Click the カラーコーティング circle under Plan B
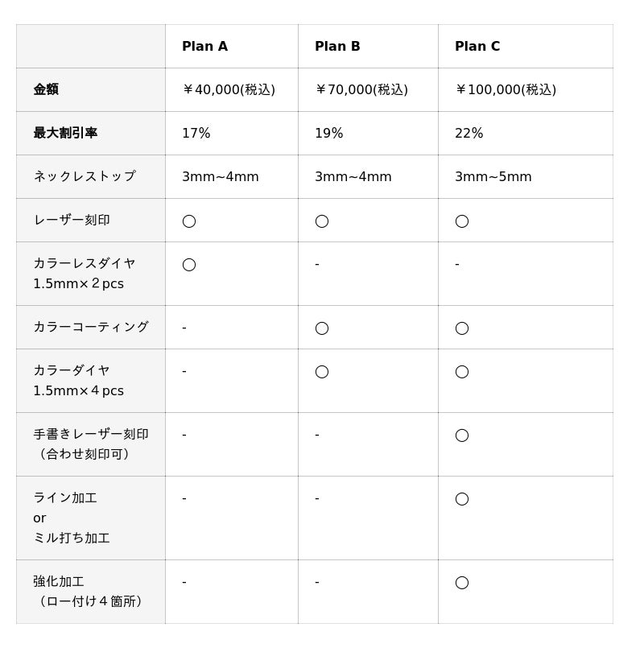The image size is (644, 648). (322, 328)
